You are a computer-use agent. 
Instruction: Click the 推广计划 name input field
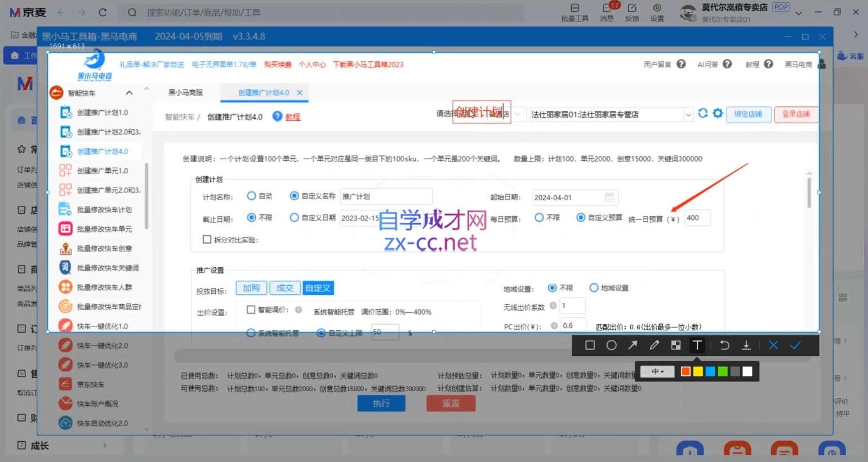tap(386, 196)
